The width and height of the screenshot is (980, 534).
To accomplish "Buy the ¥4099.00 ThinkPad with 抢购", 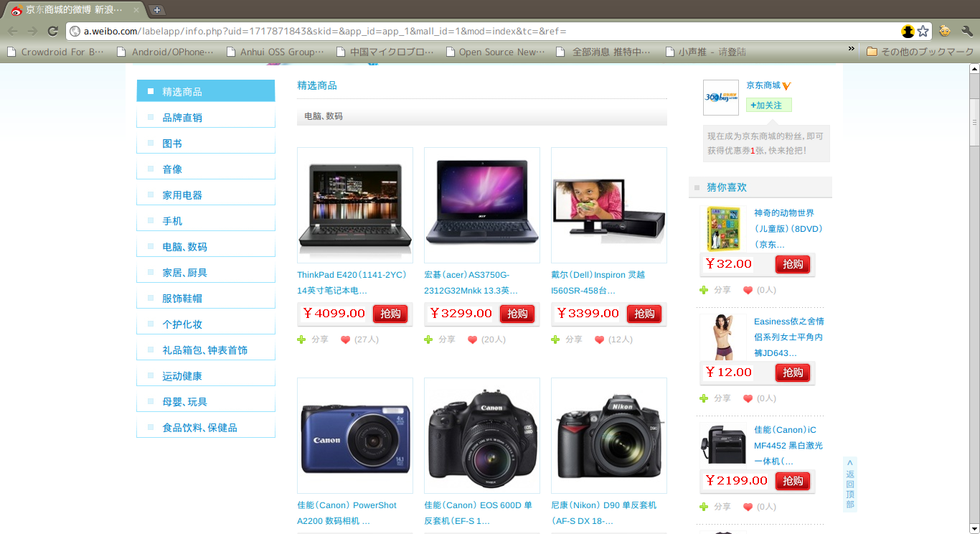I will pos(390,314).
